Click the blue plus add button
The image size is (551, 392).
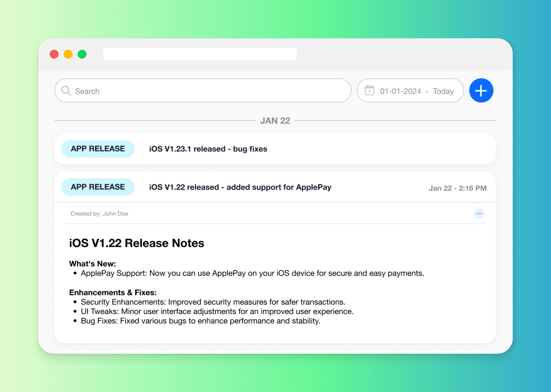481,91
